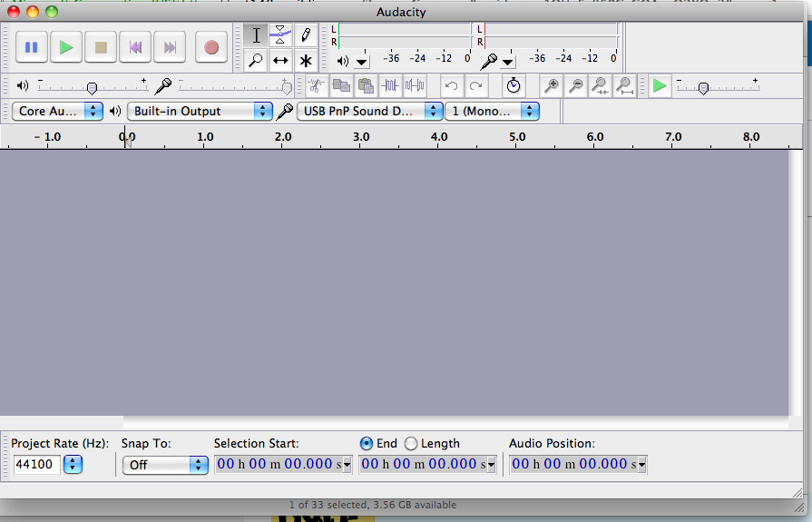812x522 pixels.
Task: Skip to End of the track
Action: (170, 47)
